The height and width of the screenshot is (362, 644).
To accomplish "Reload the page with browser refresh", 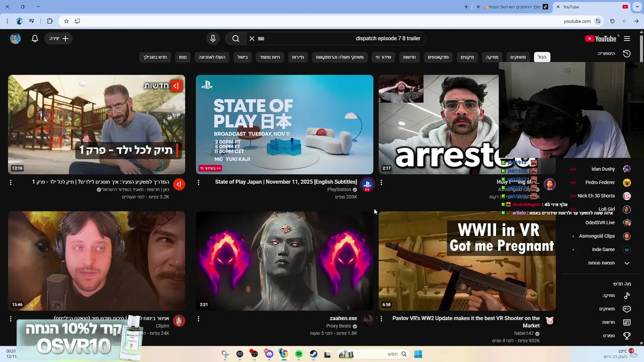I will [612, 21].
